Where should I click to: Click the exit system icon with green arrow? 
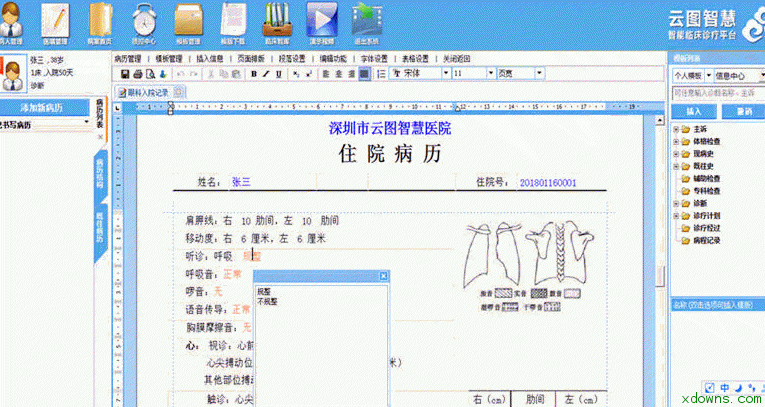367,23
